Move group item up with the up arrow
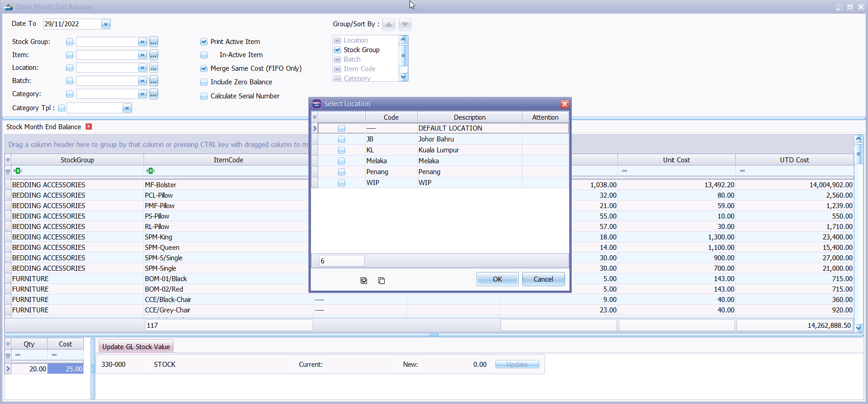The image size is (868, 404). 389,24
